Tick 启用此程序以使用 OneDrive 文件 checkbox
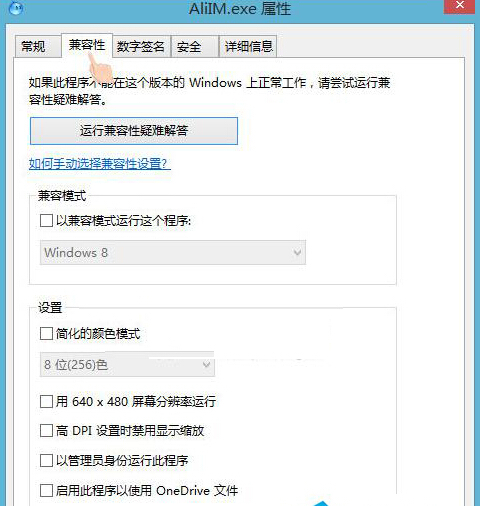 coord(46,490)
